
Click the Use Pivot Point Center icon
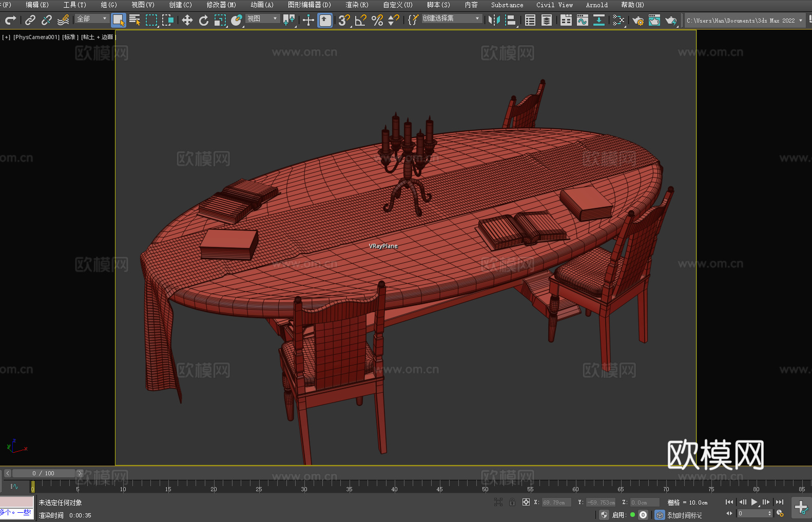289,20
